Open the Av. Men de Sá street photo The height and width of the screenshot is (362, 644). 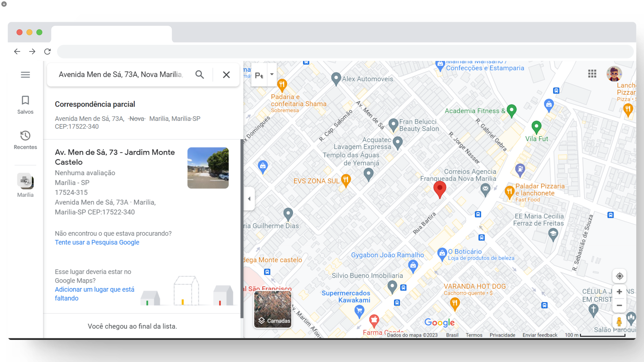click(x=208, y=168)
